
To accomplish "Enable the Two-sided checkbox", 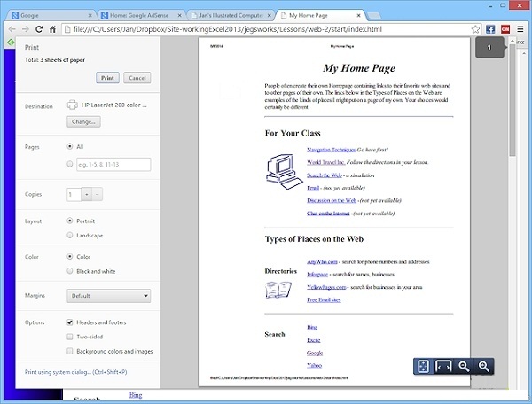I will 71,337.
